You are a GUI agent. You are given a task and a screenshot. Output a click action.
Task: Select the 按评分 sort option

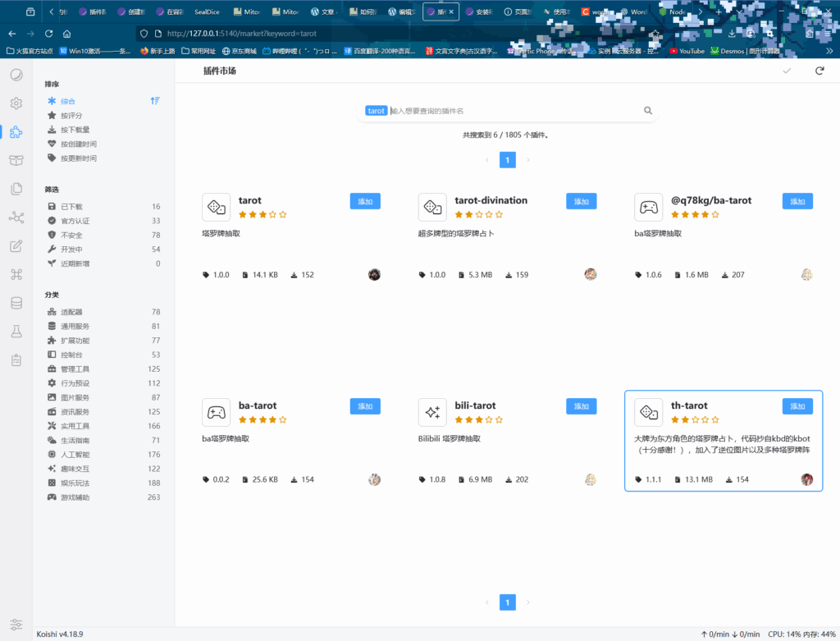(x=71, y=116)
